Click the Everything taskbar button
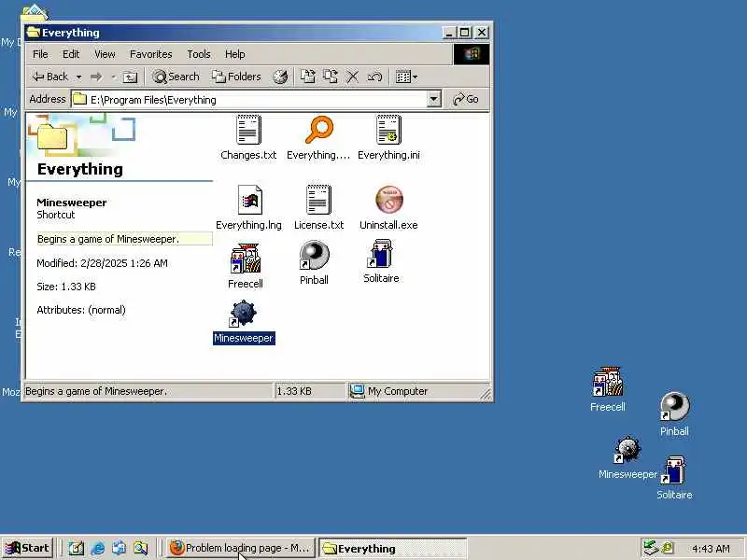The height and width of the screenshot is (560, 747). [x=392, y=548]
